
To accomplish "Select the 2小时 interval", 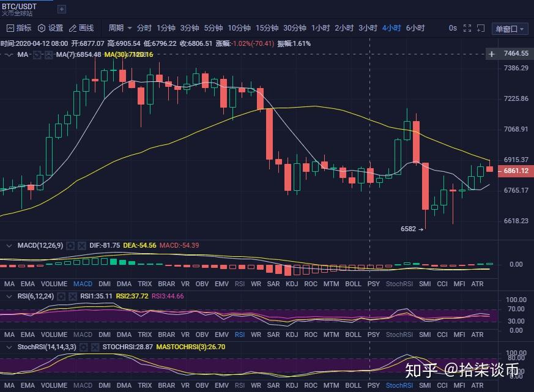I will [344, 28].
